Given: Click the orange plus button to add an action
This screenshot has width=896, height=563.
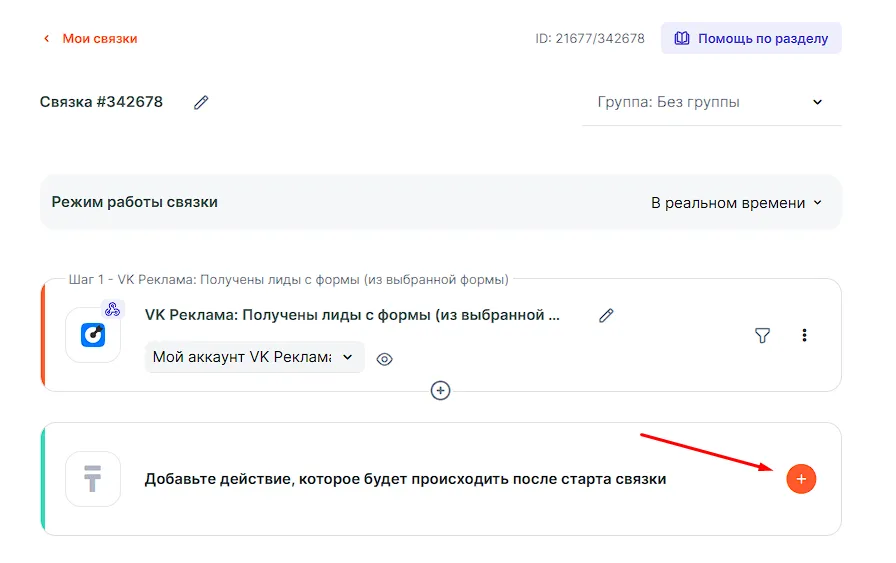Looking at the screenshot, I should 801,479.
